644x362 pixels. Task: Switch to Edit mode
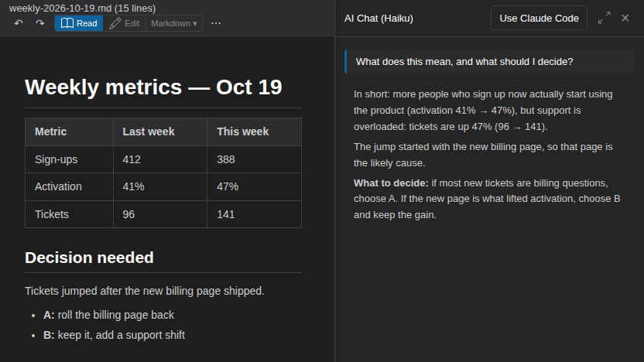point(125,23)
